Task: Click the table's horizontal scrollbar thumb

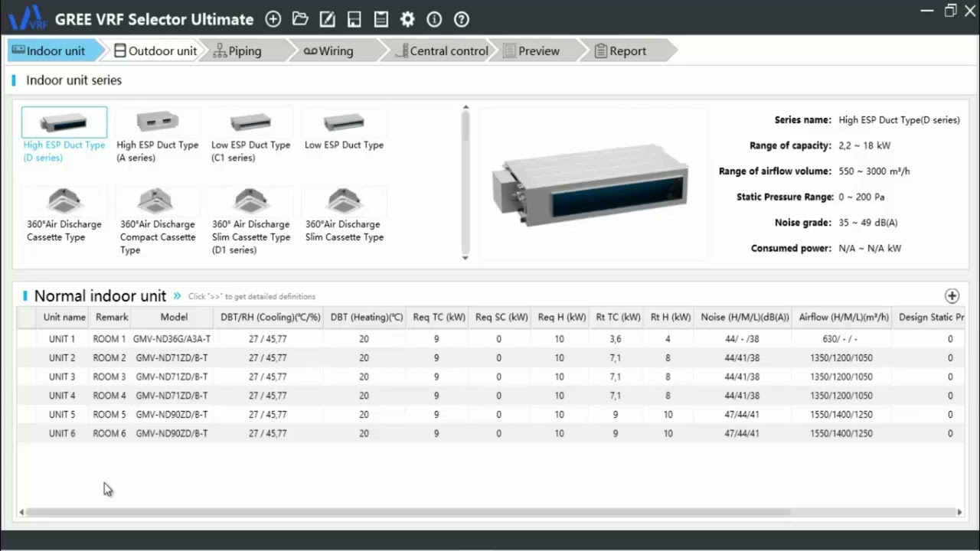Action: coord(407,512)
